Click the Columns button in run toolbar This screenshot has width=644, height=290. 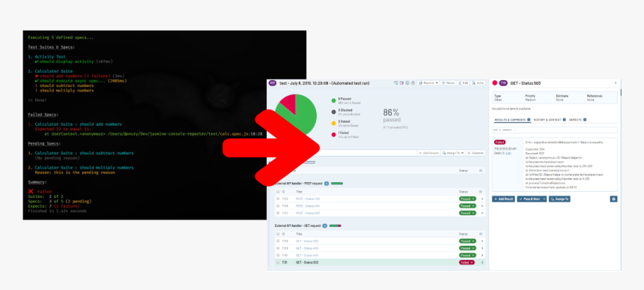476,153
